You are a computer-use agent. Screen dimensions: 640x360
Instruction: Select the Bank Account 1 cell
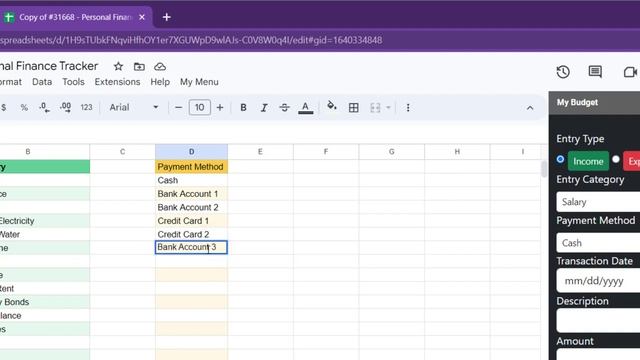pyautogui.click(x=191, y=193)
